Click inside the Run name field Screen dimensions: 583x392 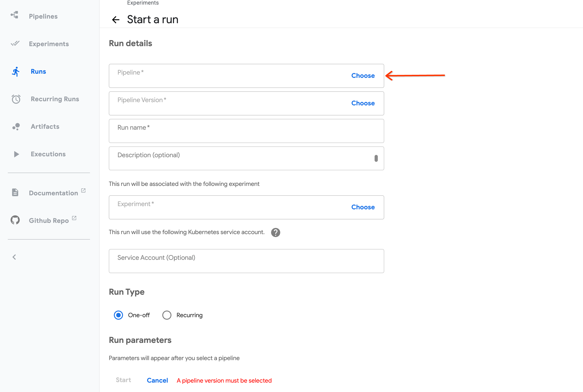pos(246,131)
